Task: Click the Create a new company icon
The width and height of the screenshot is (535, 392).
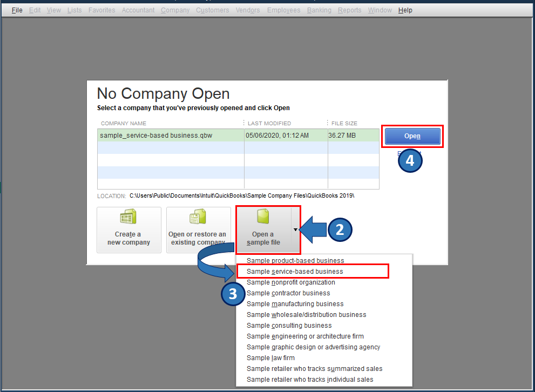Action: pyautogui.click(x=128, y=217)
